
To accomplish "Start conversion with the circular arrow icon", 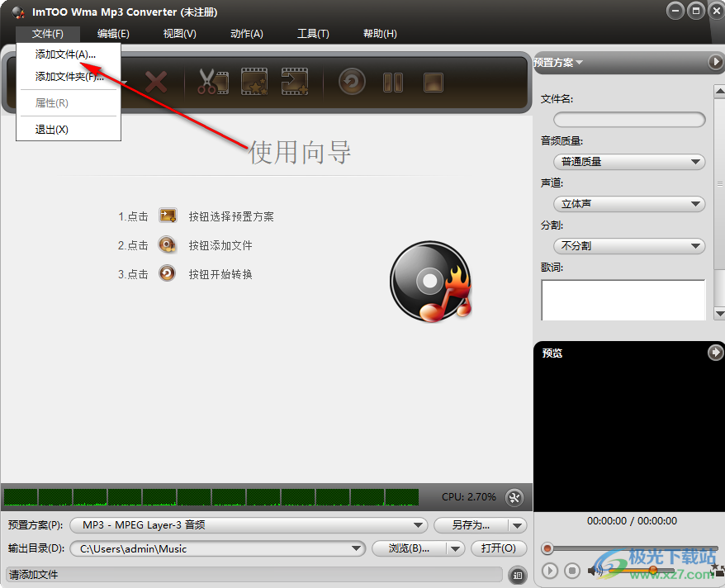I will (x=352, y=83).
